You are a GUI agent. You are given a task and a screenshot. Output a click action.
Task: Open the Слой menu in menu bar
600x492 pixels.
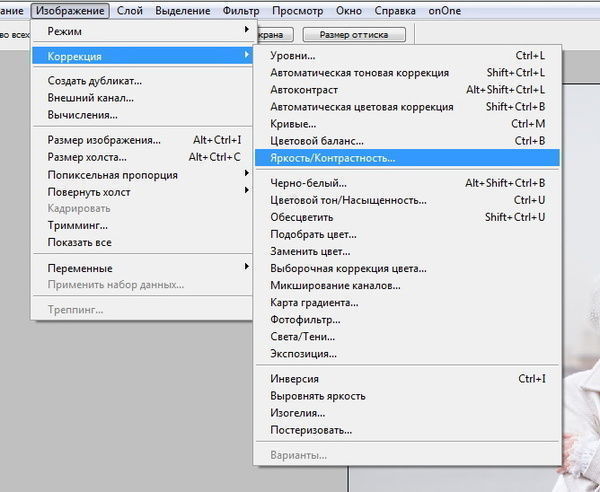pyautogui.click(x=130, y=11)
